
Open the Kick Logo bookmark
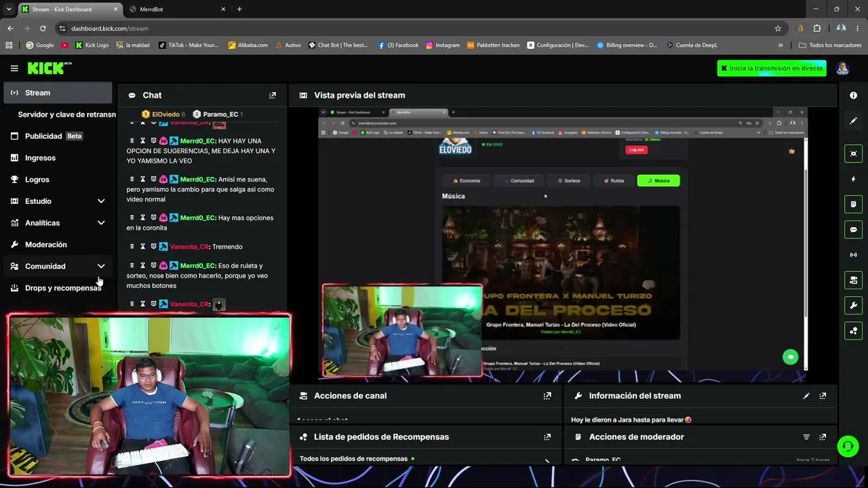click(92, 45)
